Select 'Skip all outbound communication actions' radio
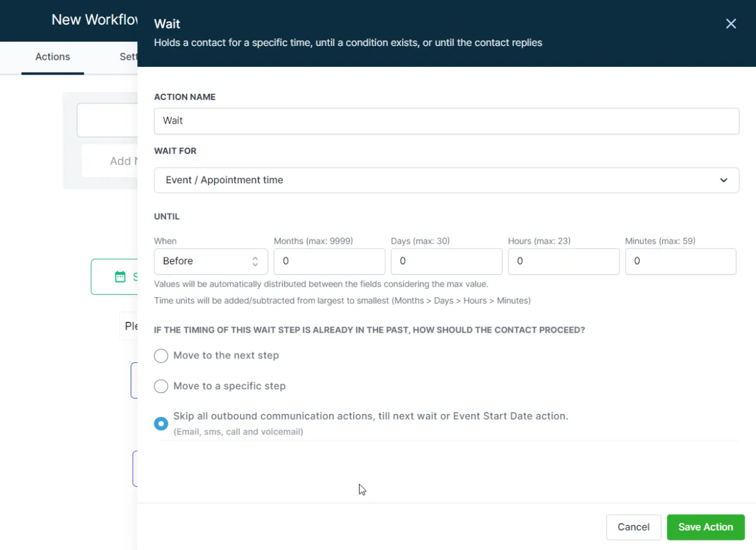 tap(161, 423)
